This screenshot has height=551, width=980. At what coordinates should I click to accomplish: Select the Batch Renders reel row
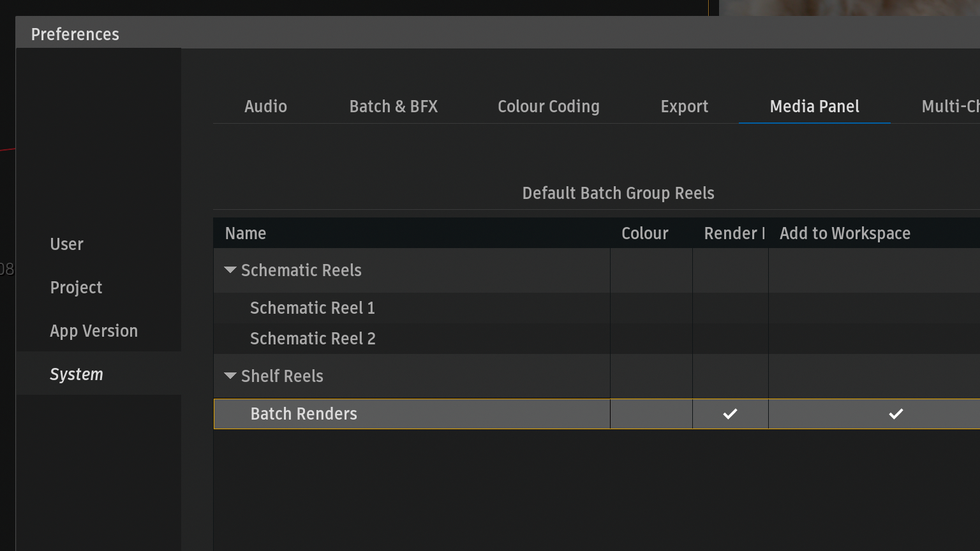click(304, 414)
